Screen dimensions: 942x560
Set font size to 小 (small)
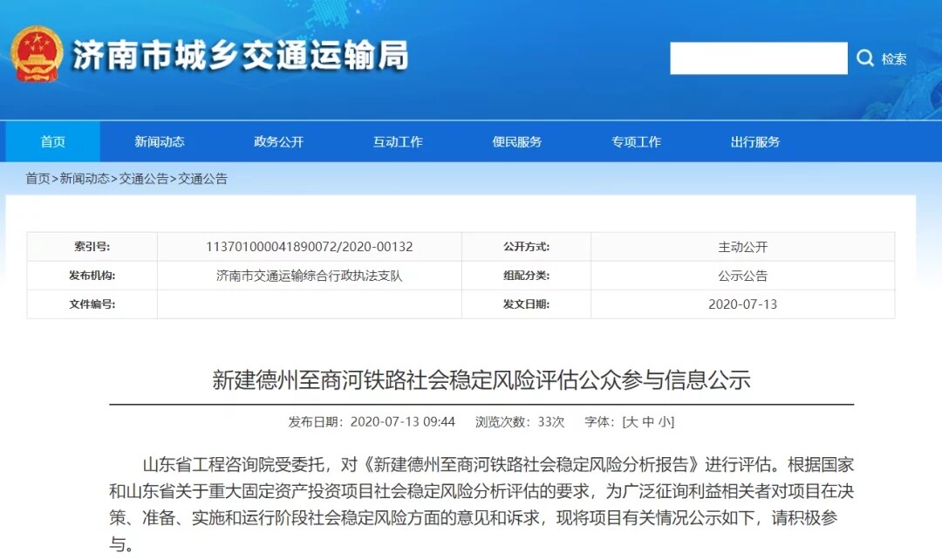coord(665,421)
